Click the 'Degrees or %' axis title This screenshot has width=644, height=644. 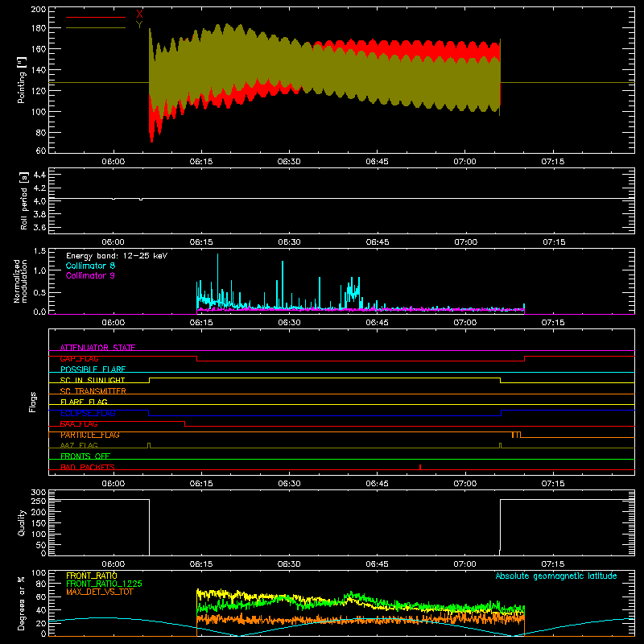tap(22, 603)
